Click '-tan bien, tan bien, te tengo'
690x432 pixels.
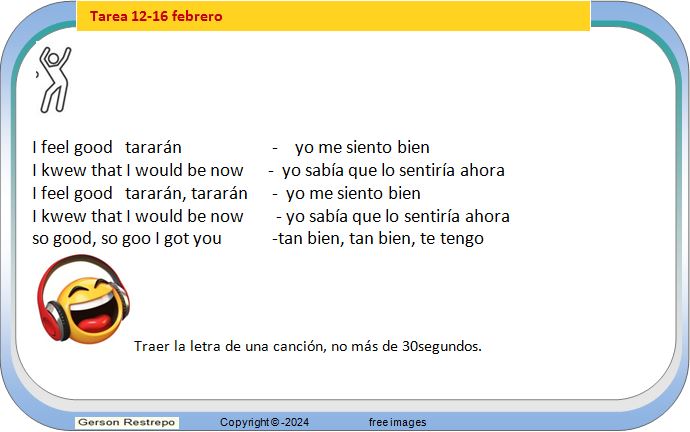click(378, 239)
